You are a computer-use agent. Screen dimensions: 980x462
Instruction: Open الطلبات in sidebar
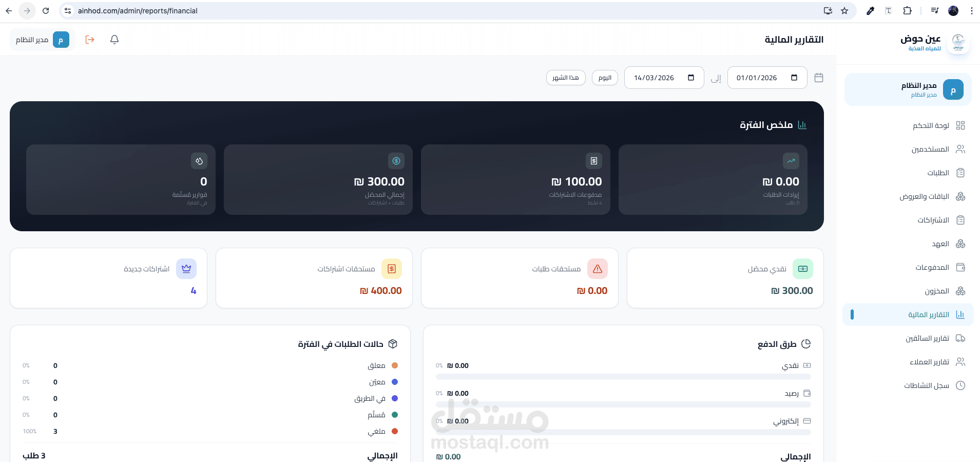[908, 173]
